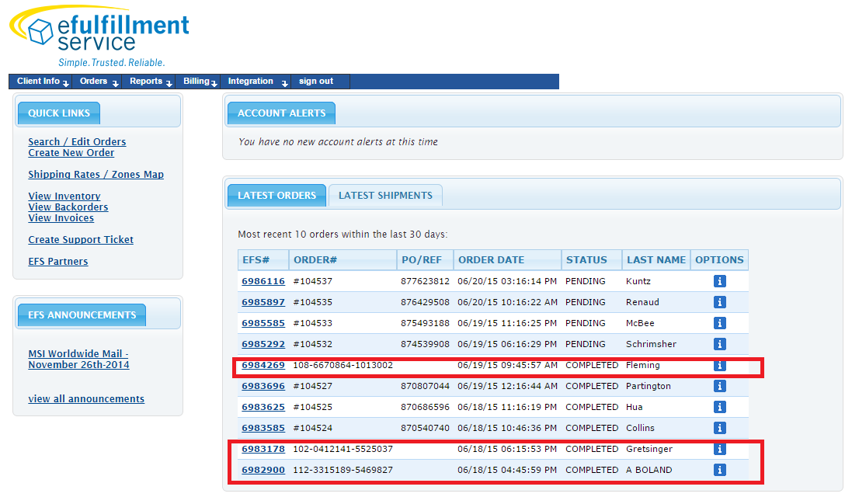Viewport: 852px width, 504px height.
Task: Open order EFS# 6983696
Action: pos(263,386)
